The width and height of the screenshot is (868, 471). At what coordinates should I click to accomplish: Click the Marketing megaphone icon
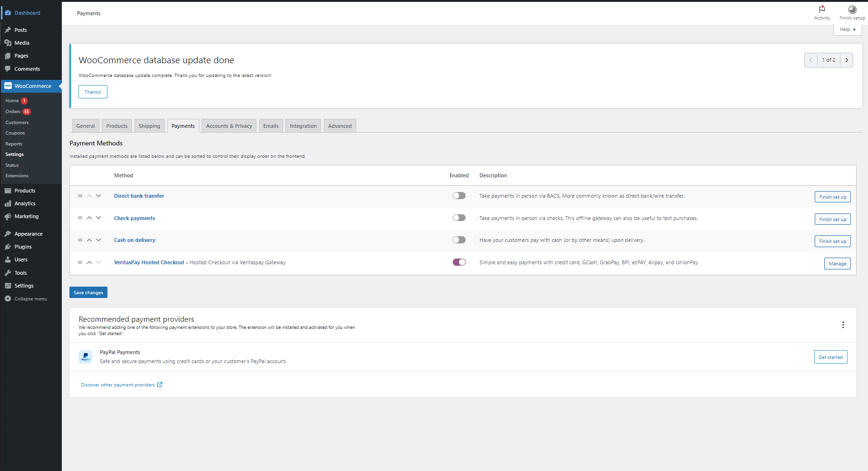[8, 216]
